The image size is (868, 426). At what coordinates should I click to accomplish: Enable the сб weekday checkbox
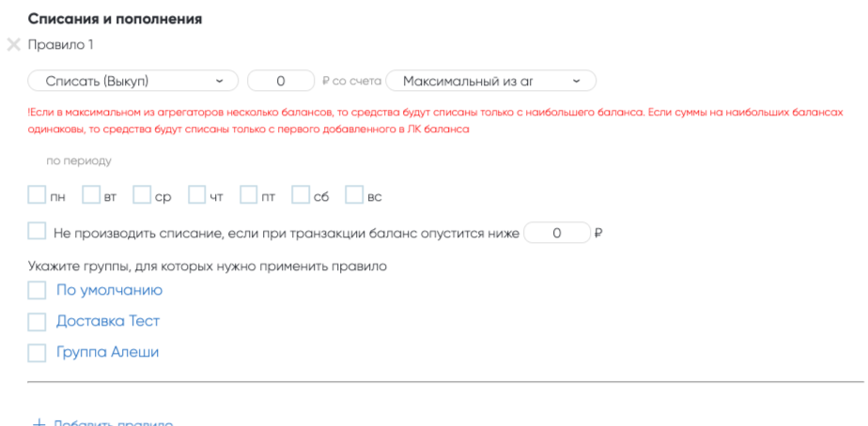pos(301,195)
